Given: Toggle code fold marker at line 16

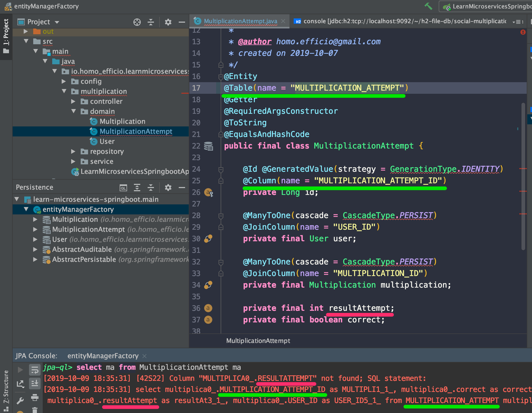Looking at the screenshot, I should (221, 77).
